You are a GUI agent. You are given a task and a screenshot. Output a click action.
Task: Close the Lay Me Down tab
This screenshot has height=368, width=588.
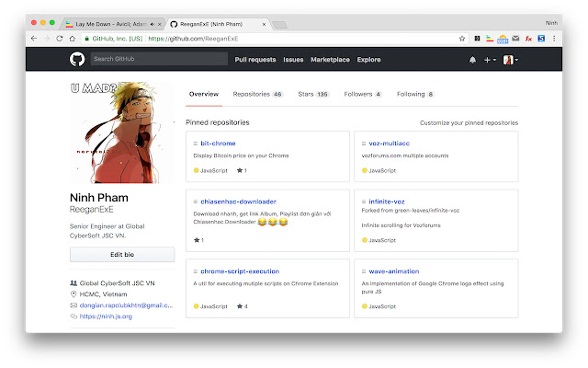coord(159,24)
